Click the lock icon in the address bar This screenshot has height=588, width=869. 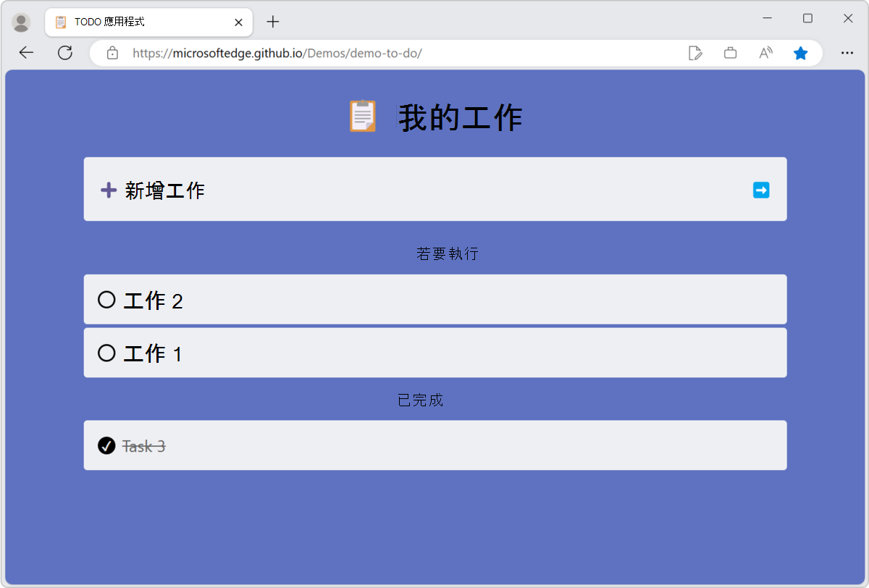112,52
